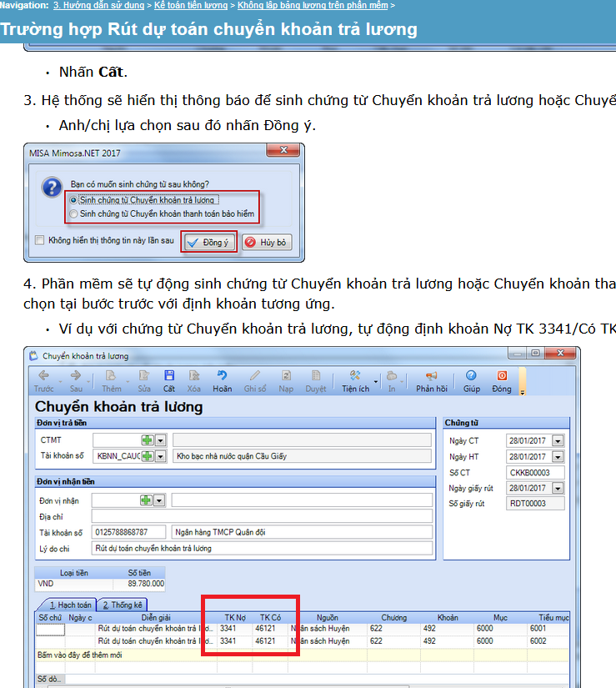Click the Địa chỉ input field
This screenshot has width=616, height=688.
262,516
